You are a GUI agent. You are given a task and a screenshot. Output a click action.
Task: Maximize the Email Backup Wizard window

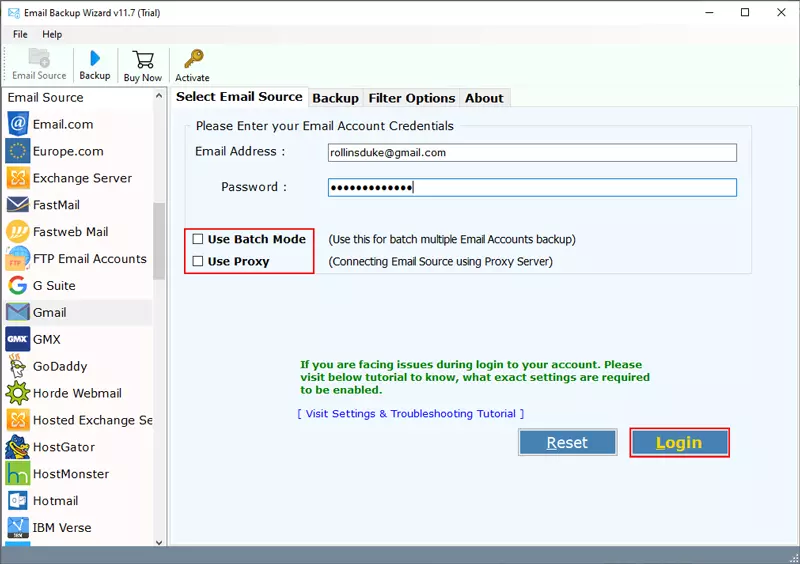pos(745,12)
